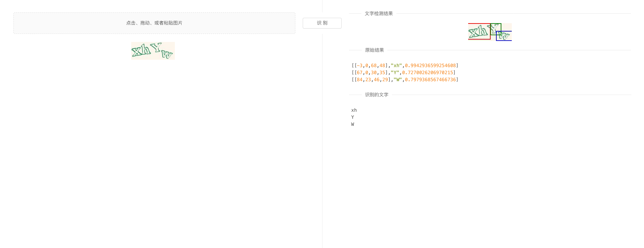Click confidence value 0.7979368567466736
Screen dimensions: 644x248
pos(430,80)
